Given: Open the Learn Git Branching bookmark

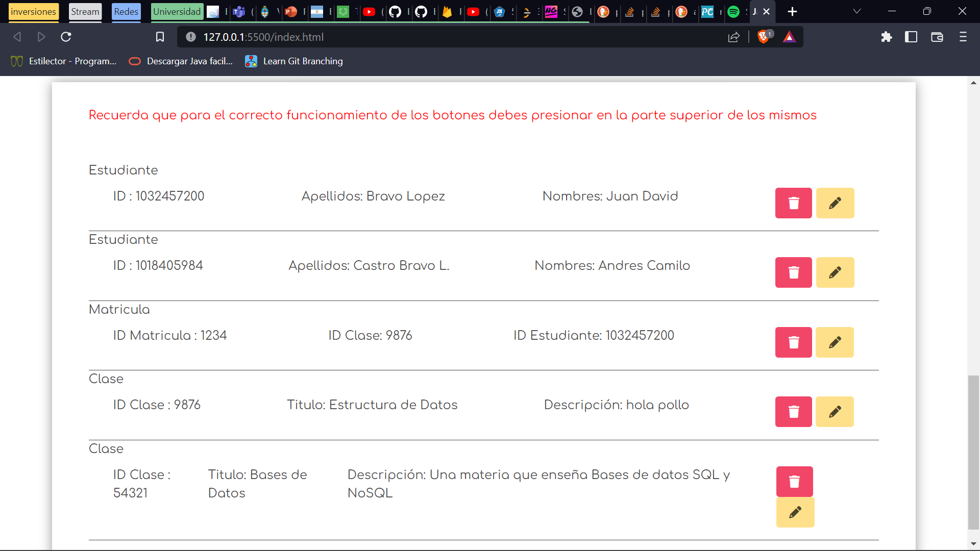Looking at the screenshot, I should click(294, 61).
